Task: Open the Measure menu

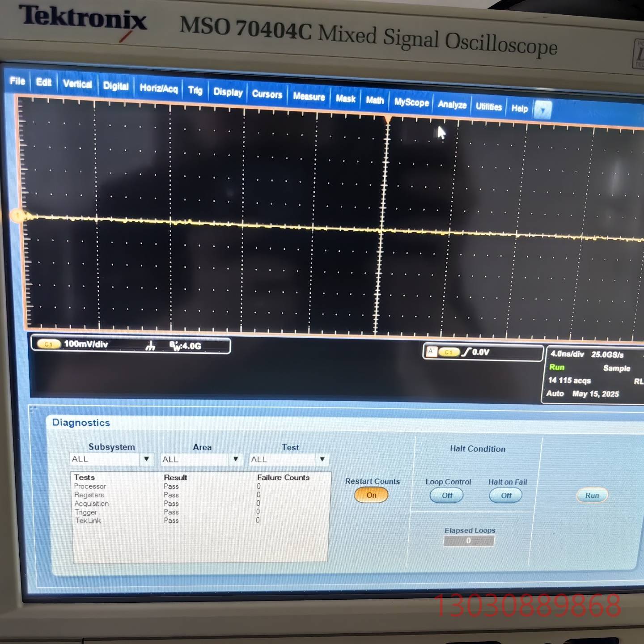Action: [x=309, y=97]
